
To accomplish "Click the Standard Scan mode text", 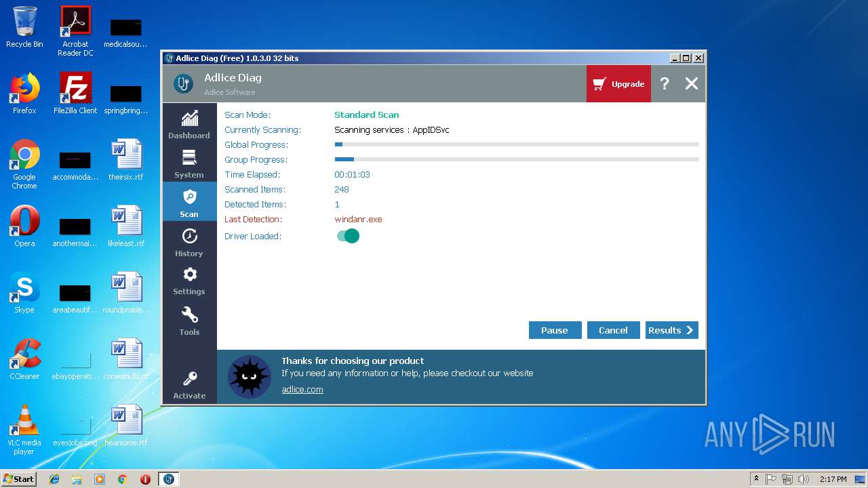I will (367, 115).
